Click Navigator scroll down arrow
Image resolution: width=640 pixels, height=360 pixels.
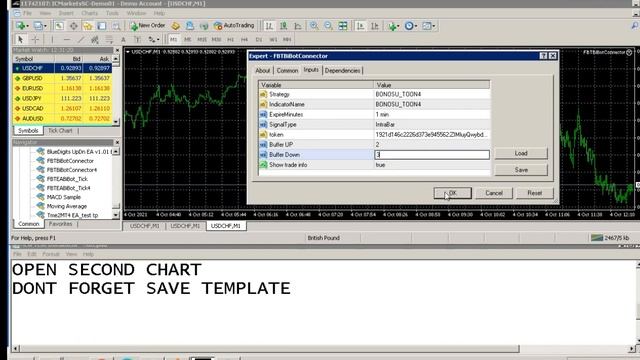(x=116, y=215)
